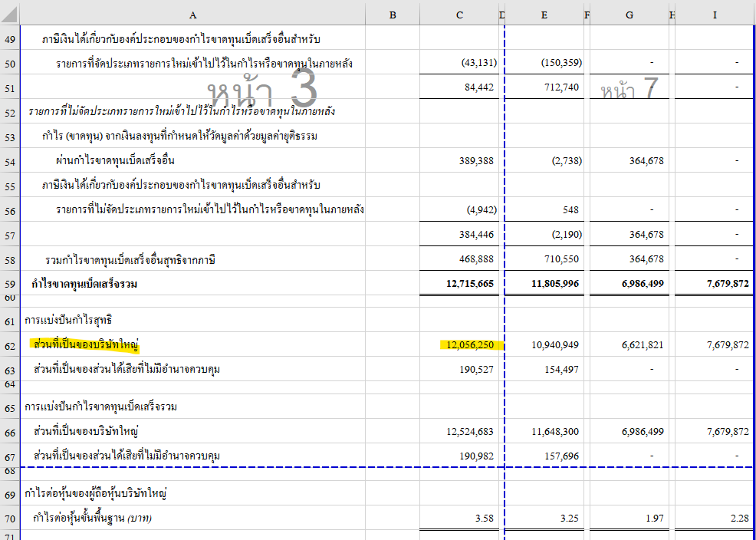This screenshot has height=540, width=756.
Task: Select row 66 header
Action: click(10, 432)
